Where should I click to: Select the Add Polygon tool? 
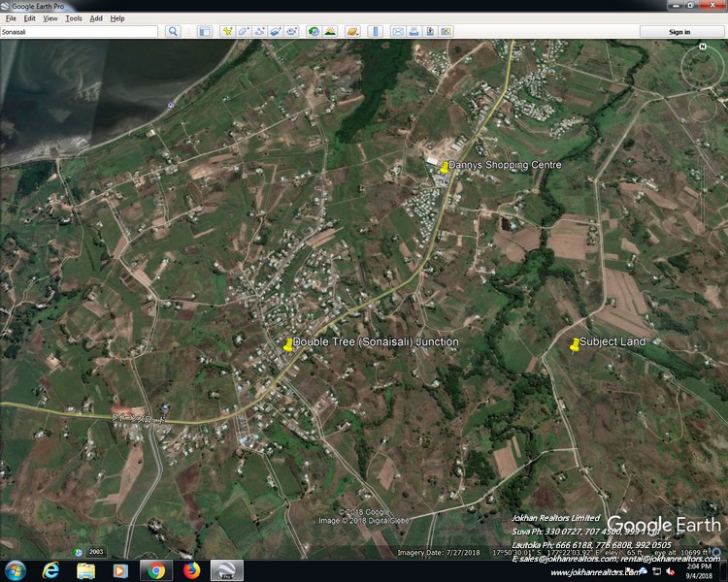point(244,32)
